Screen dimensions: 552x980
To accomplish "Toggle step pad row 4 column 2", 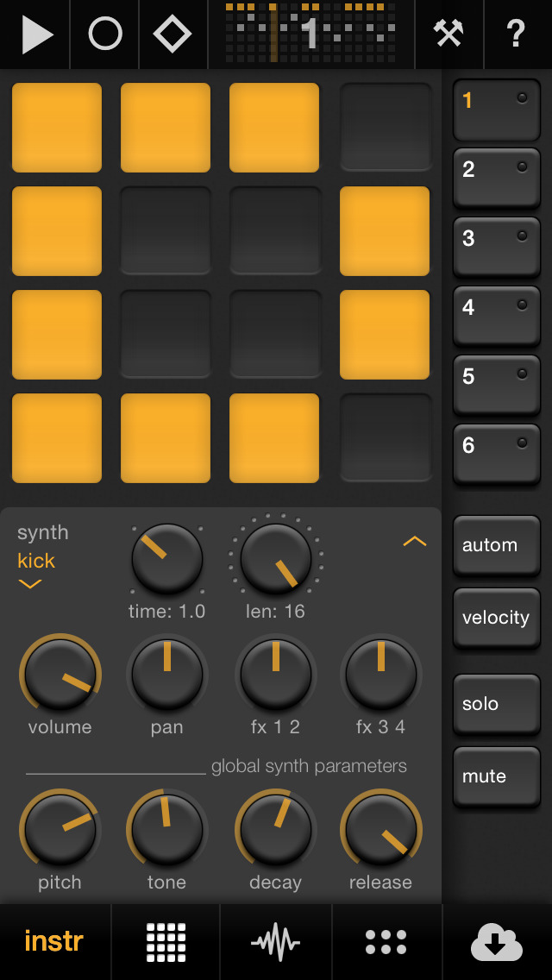I will (x=166, y=438).
